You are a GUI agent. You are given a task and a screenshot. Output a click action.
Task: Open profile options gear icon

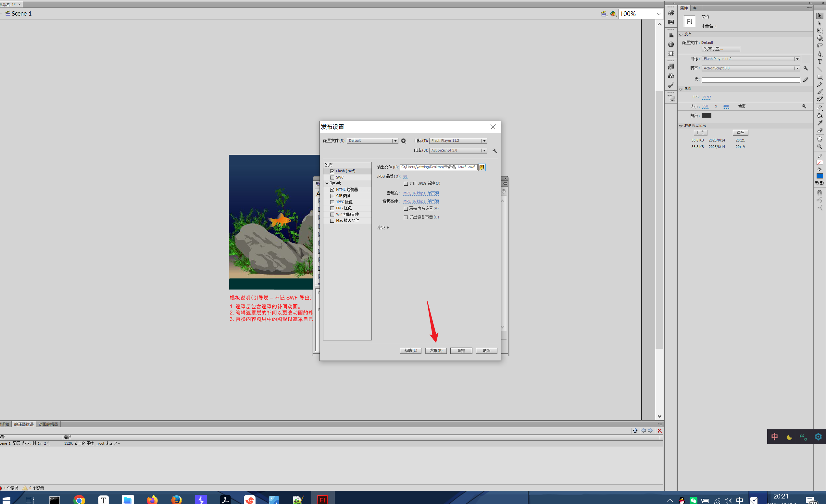404,141
